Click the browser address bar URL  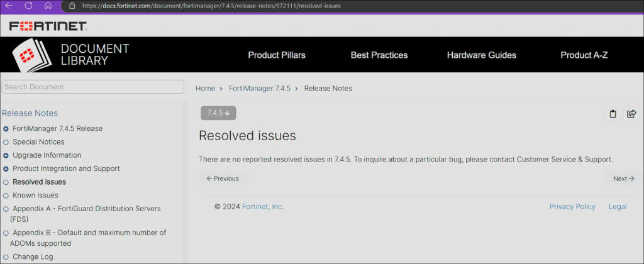pos(211,6)
